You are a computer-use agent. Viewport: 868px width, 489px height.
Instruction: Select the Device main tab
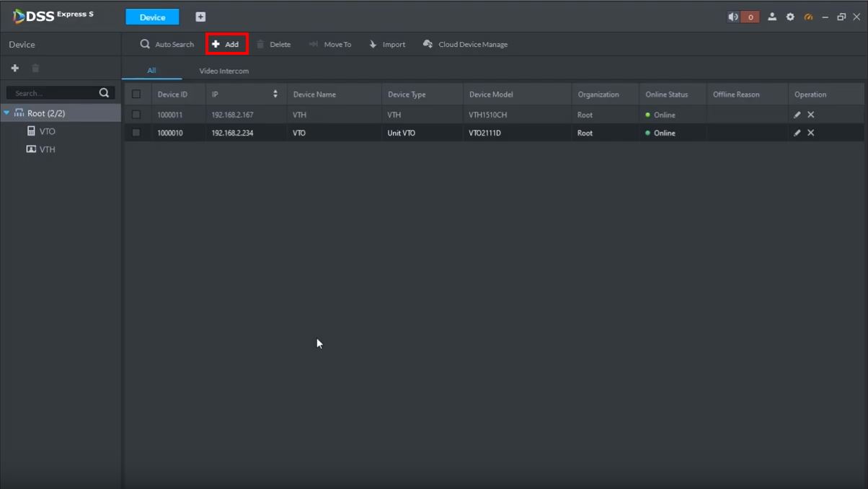point(152,17)
